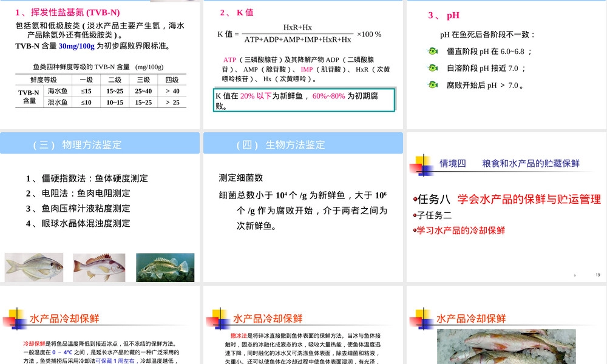Click the boxed text K 值在 20% 以下为新鲜鱼
Image resolution: width=607 pixels, height=364 pixels.
[304, 100]
